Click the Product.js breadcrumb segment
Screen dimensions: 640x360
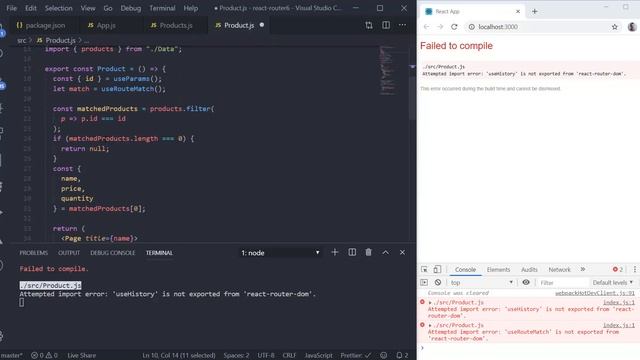tap(56, 40)
